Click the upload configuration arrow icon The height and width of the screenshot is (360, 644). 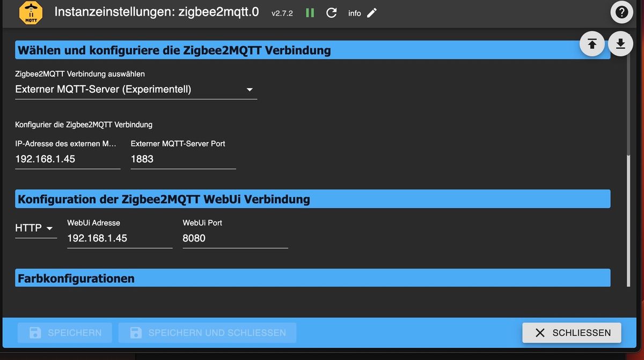[x=592, y=44]
